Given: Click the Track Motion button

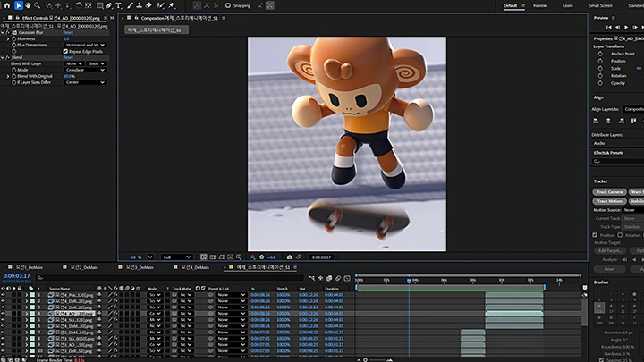Looking at the screenshot, I should coord(609,201).
